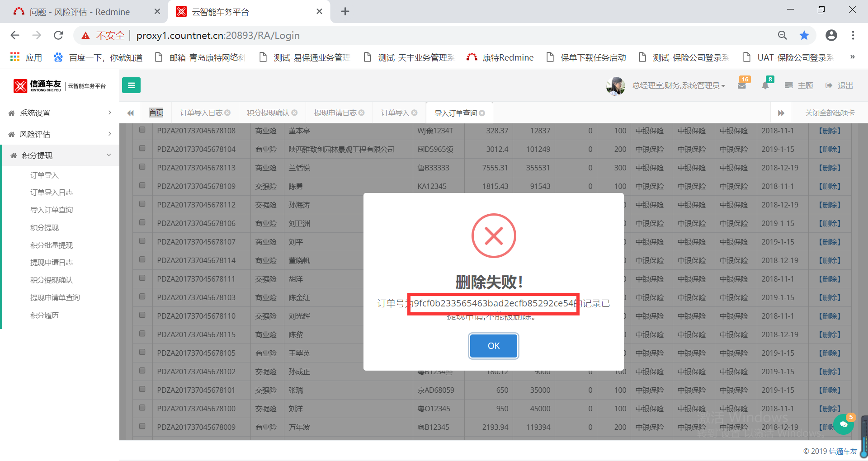
Task: Close the 导入订单查询 tab
Action: 482,113
